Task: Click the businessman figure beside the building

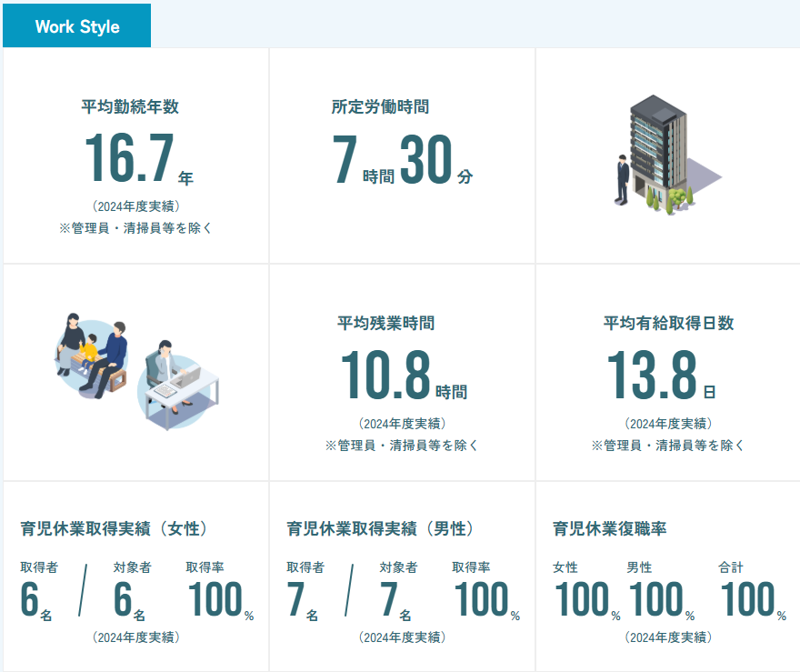Action: click(622, 180)
